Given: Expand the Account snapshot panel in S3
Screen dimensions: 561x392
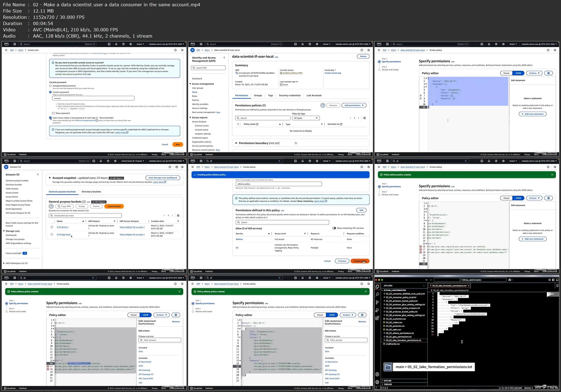Looking at the screenshot, I should (x=50, y=178).
